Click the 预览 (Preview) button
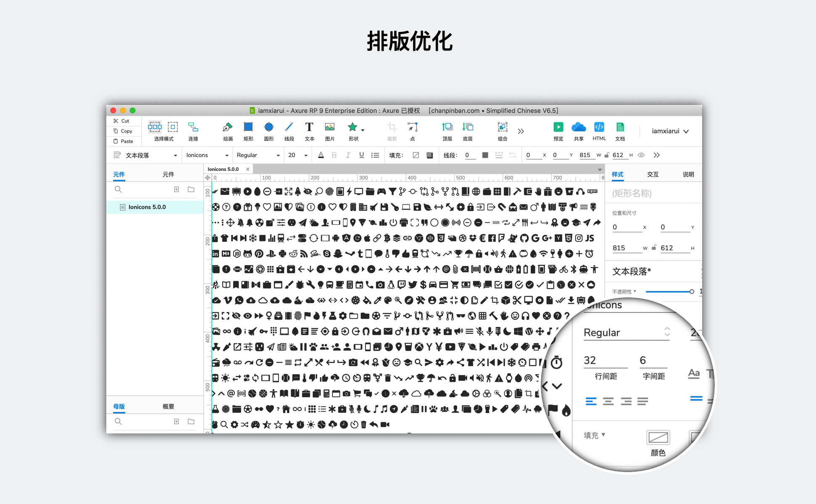This screenshot has height=504, width=816. pyautogui.click(x=558, y=130)
